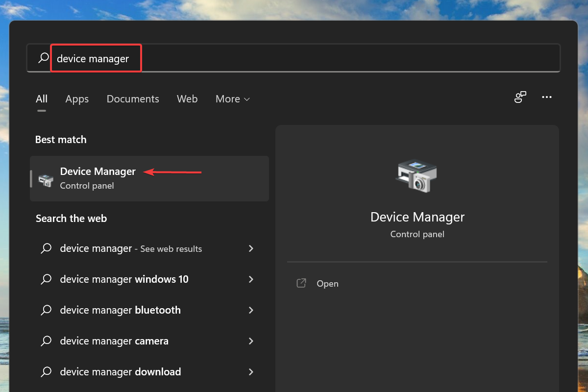Switch to the Apps filter
Screen dimensions: 588x392
coord(77,99)
